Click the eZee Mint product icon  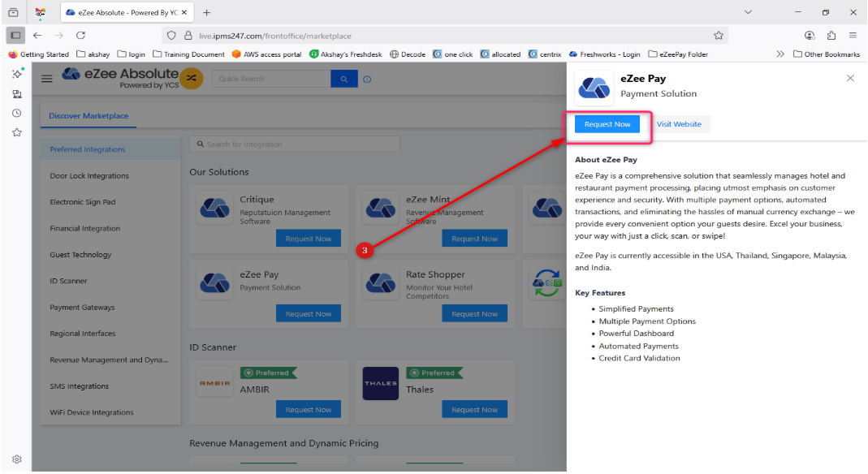381,208
